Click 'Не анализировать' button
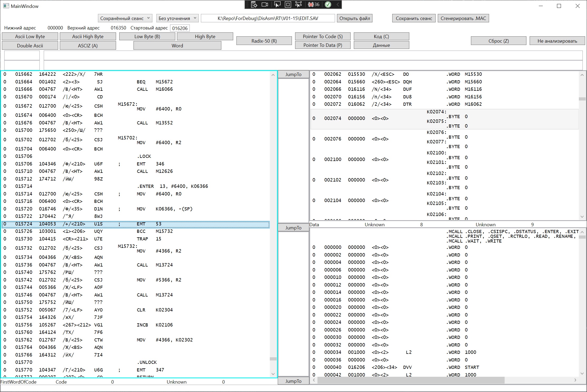 click(x=557, y=41)
